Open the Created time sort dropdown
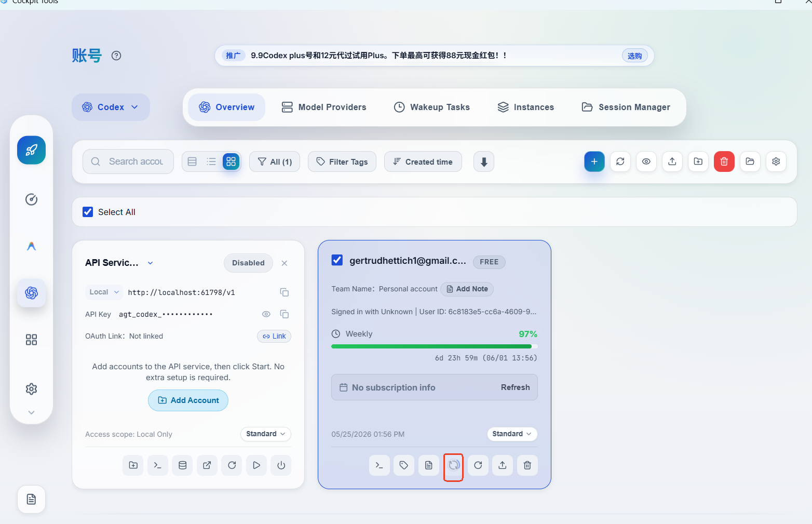Screen dimensions: 812x524 pos(423,162)
